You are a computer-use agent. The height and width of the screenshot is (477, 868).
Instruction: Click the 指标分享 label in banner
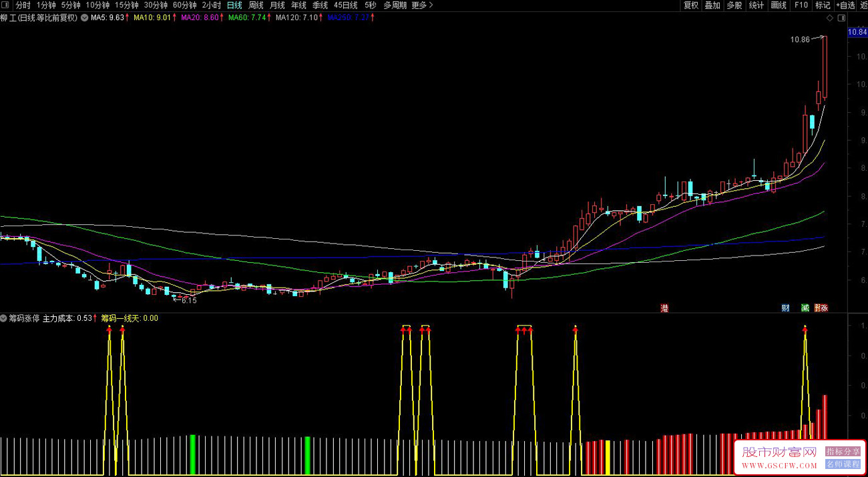843,452
